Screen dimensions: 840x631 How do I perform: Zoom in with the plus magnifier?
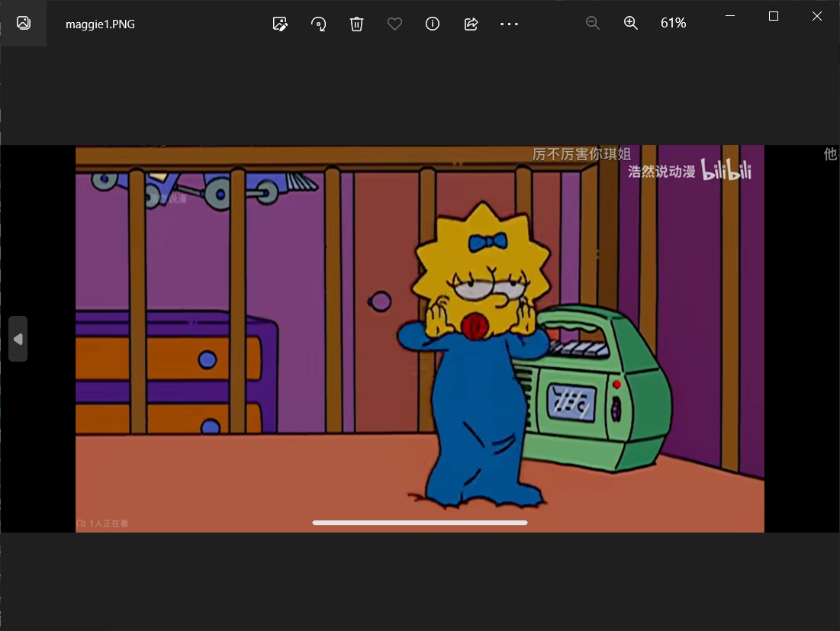tap(630, 23)
